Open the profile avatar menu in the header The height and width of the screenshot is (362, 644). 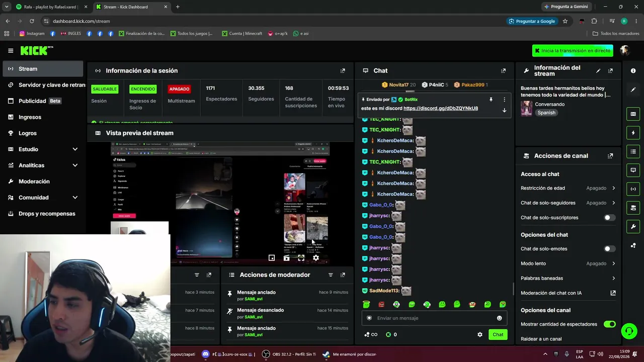click(x=625, y=50)
